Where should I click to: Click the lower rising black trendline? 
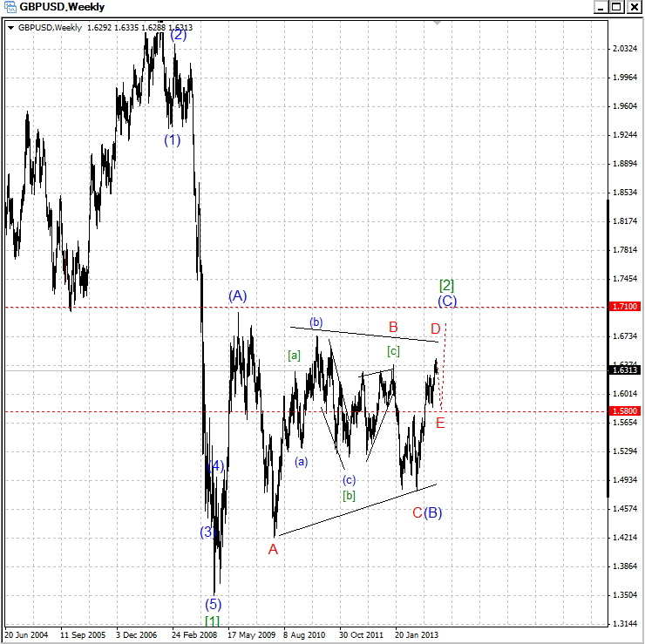click(358, 511)
